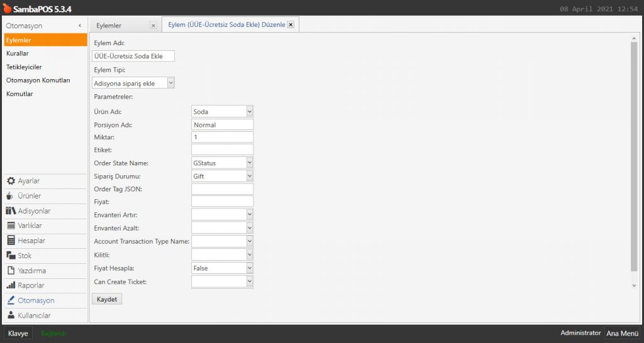This screenshot has height=343, width=644.
Task: Close the Eylem Düzenle tab
Action: (x=291, y=25)
